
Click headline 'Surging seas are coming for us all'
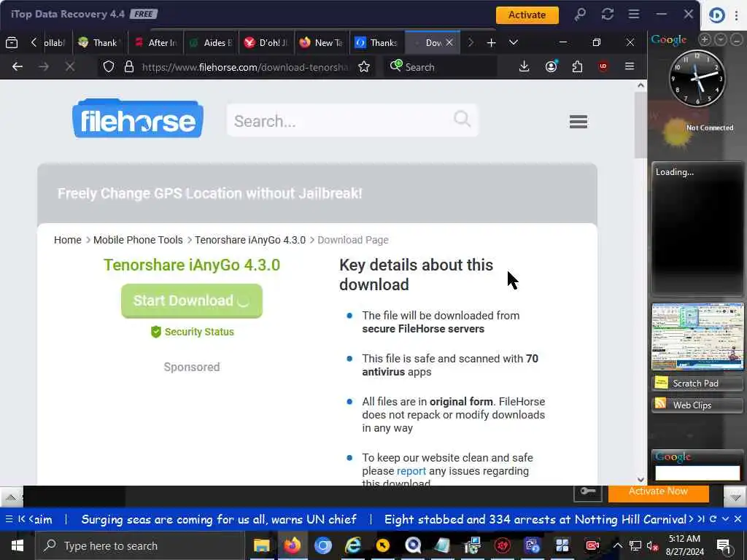(x=219, y=519)
